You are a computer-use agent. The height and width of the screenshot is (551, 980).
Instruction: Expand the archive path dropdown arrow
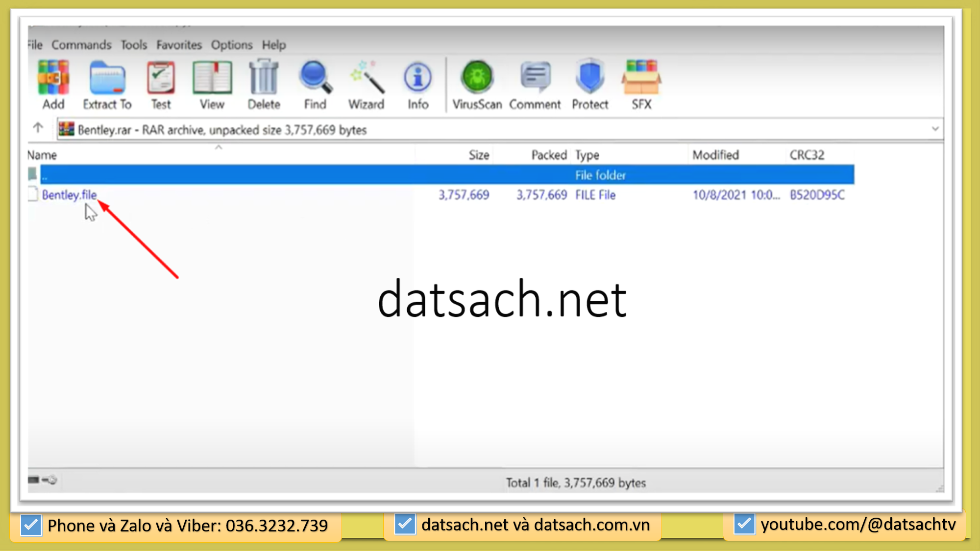point(935,129)
